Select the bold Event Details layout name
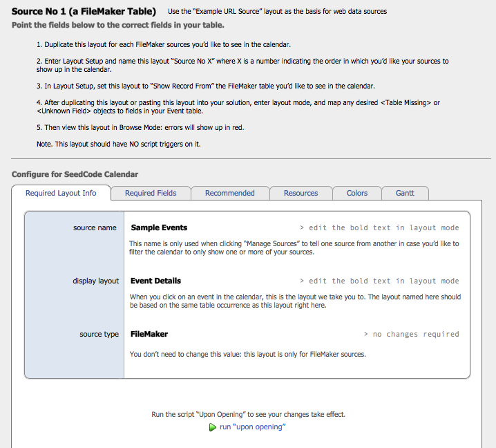 155,281
